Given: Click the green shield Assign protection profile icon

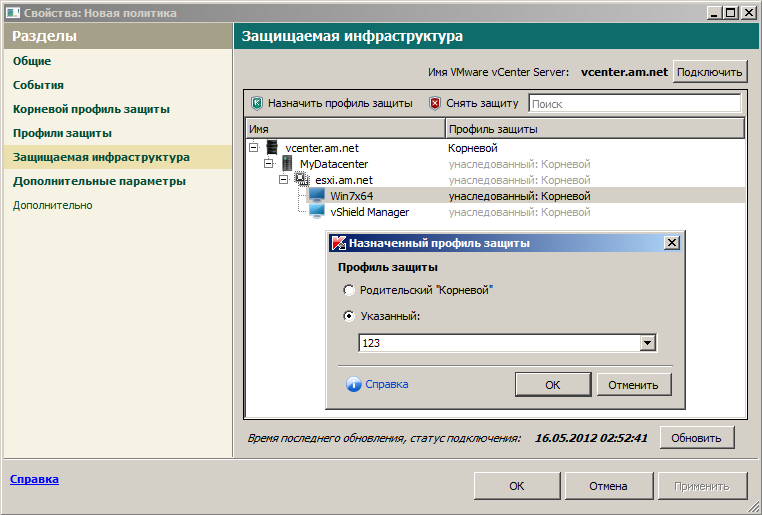Looking at the screenshot, I should pos(257,103).
